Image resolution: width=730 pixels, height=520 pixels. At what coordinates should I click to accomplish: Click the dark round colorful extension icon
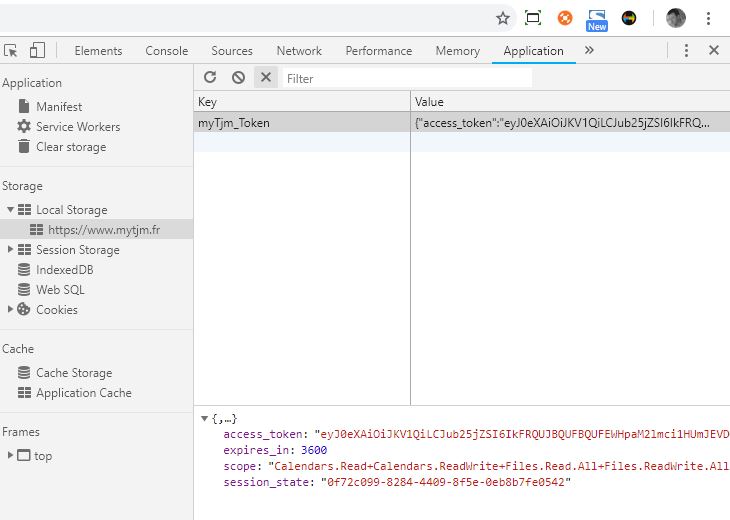pos(629,18)
